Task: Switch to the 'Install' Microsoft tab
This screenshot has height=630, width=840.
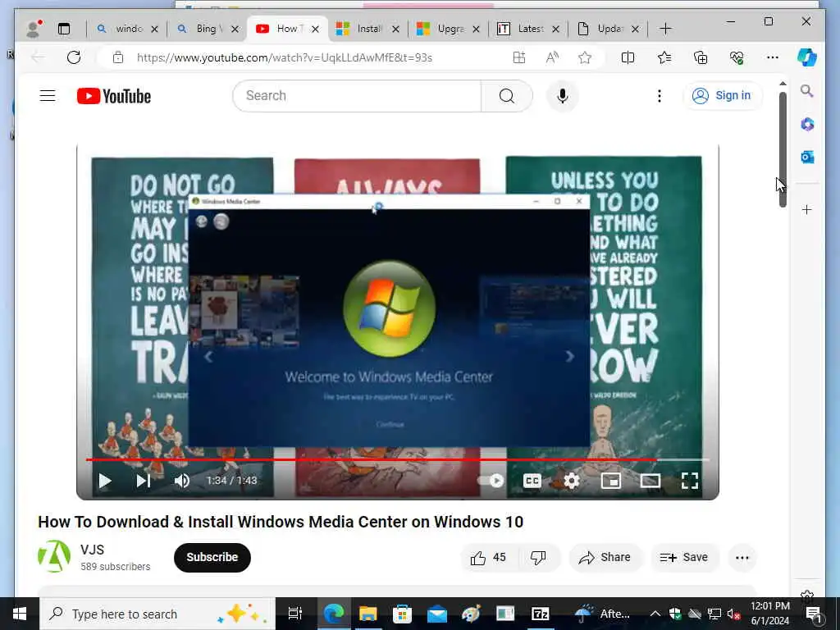Action: pyautogui.click(x=367, y=29)
